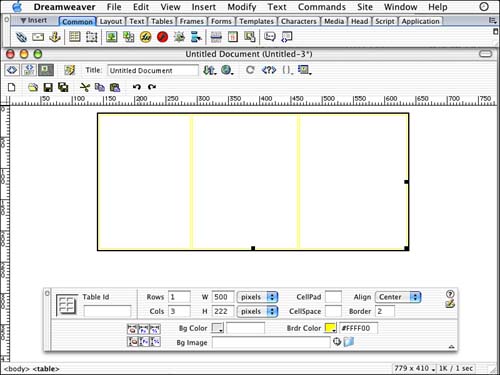The width and height of the screenshot is (500, 375).
Task: Open Code Navigation braces dropdown
Action: click(288, 70)
